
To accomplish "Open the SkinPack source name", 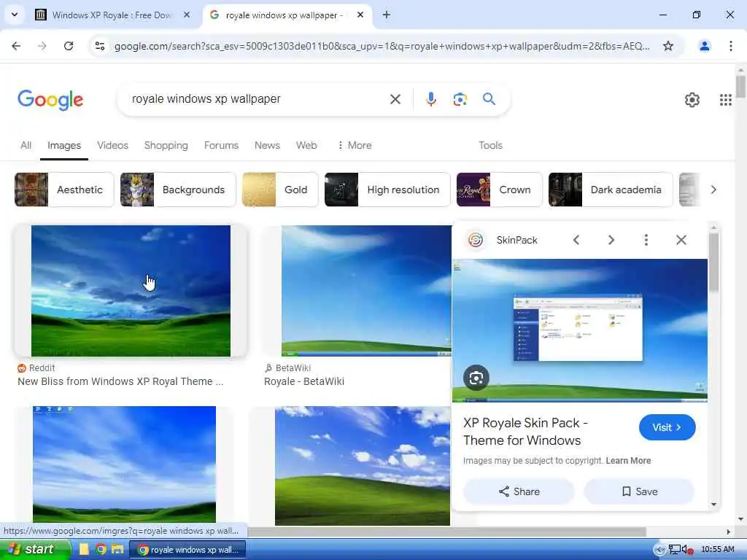I will click(x=517, y=240).
